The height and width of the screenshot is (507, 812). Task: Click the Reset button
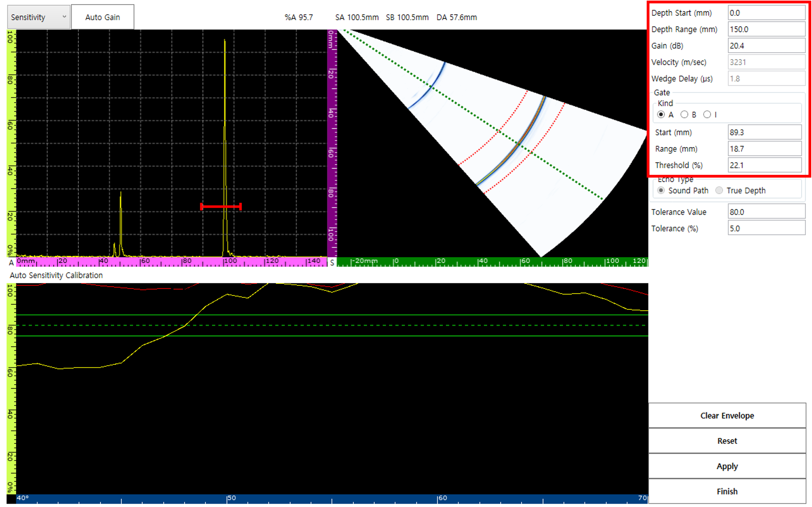727,441
